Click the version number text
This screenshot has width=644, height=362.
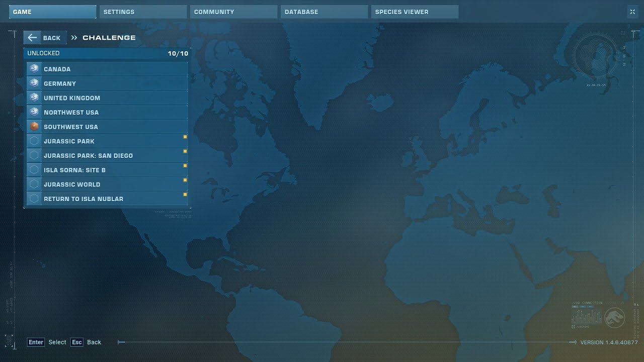609,342
